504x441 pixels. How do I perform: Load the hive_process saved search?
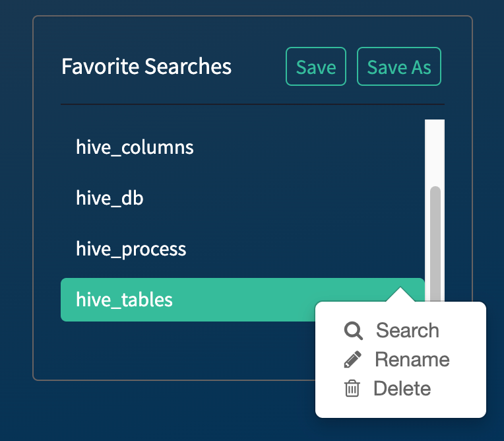coord(131,250)
